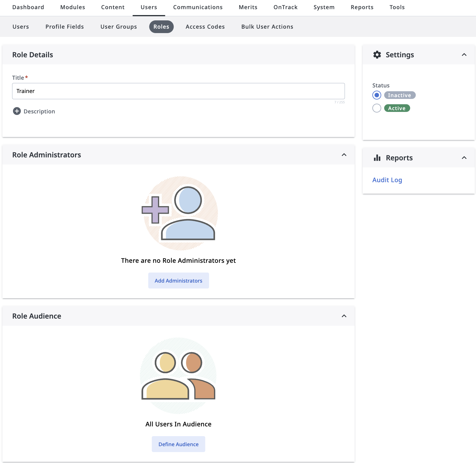The width and height of the screenshot is (476, 463).
Task: Click the Settings gear icon
Action: [377, 55]
